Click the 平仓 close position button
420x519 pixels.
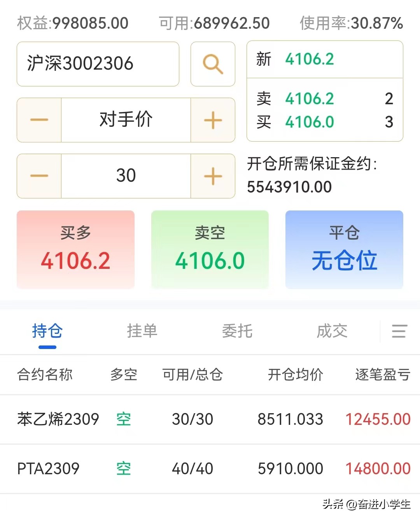pyautogui.click(x=344, y=249)
